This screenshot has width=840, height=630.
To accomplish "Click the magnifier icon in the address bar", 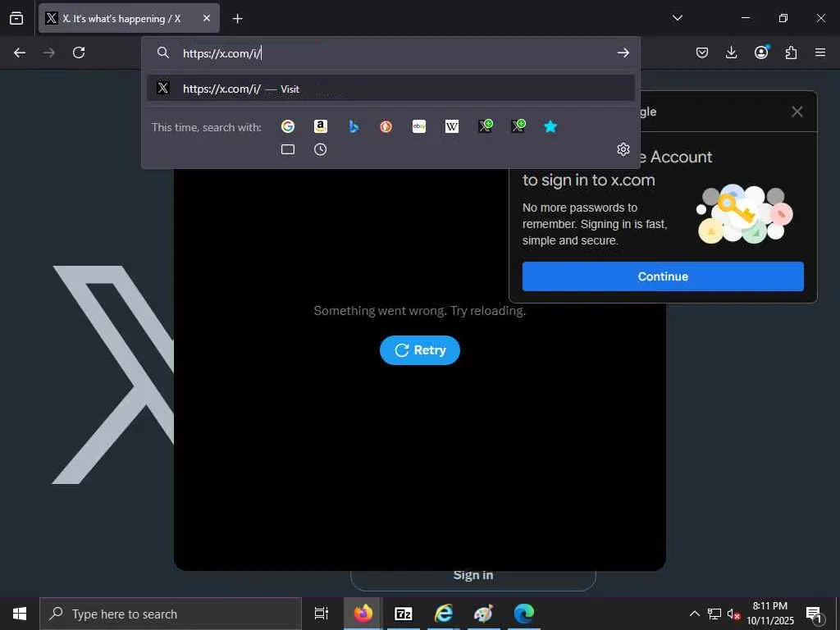I will coord(163,52).
